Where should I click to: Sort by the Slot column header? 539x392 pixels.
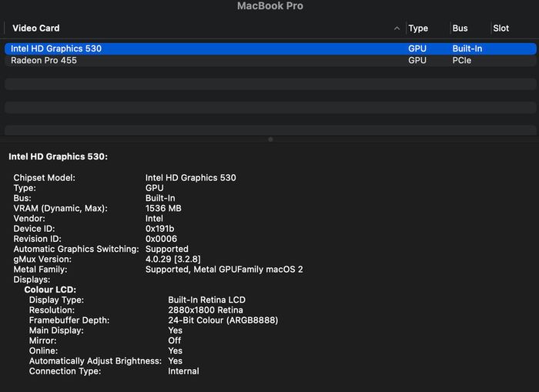500,28
